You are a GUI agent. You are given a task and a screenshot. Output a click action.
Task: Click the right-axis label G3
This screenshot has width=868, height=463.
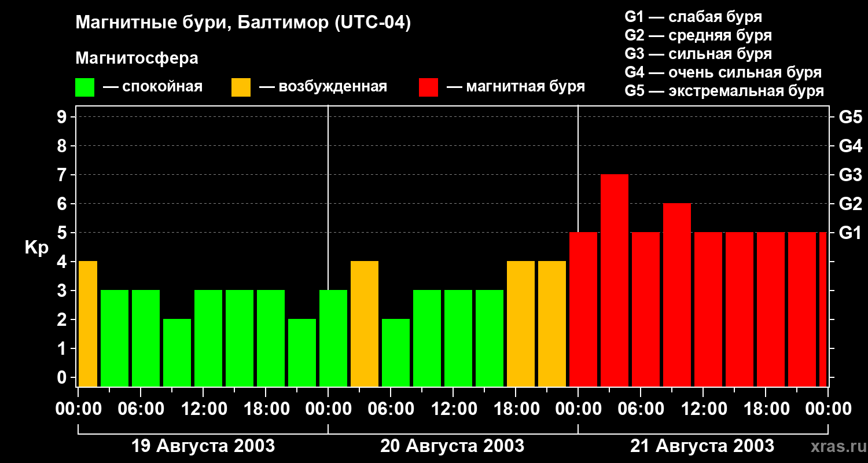[x=850, y=175]
